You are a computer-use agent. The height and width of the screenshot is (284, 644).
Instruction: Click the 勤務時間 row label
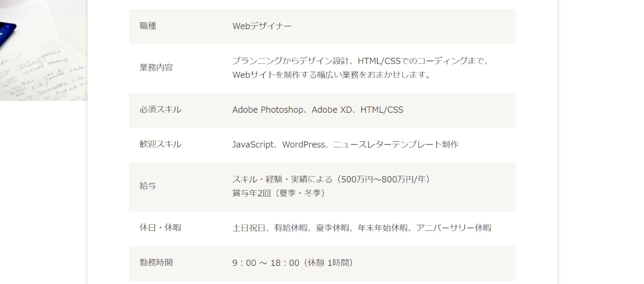click(156, 263)
